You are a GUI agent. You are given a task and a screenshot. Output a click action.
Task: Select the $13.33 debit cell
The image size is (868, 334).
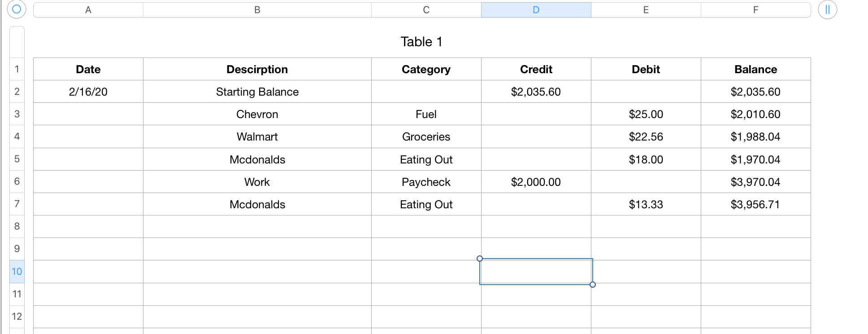646,205
